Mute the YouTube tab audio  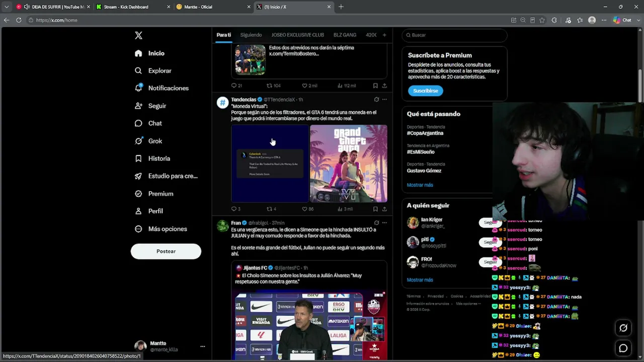click(26, 7)
